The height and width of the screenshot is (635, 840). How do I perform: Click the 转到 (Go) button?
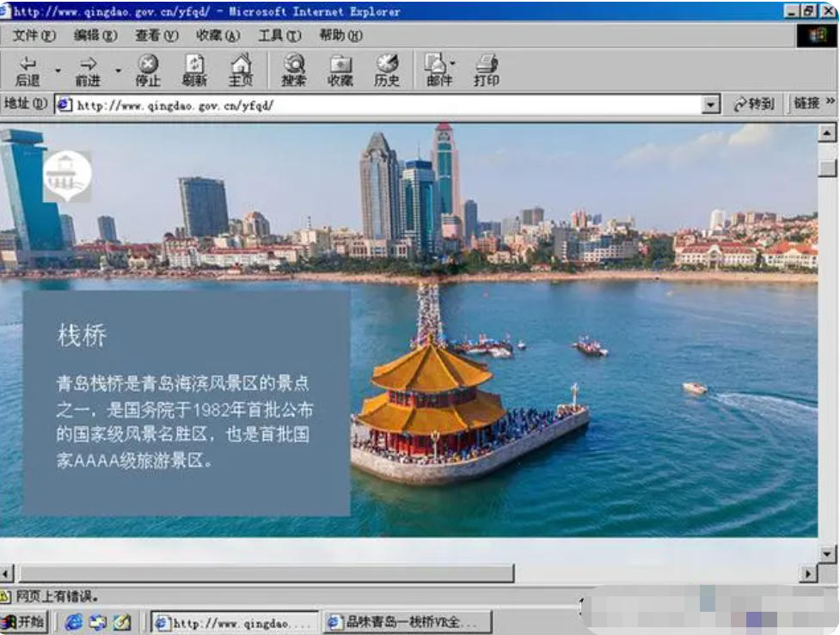(753, 105)
